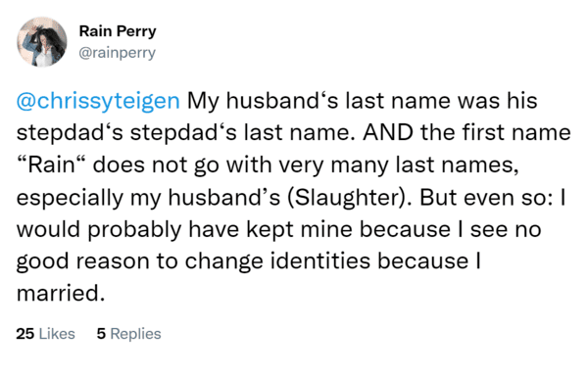588x377 pixels.
Task: Click the number 5 beside Replies
Action: [101, 334]
